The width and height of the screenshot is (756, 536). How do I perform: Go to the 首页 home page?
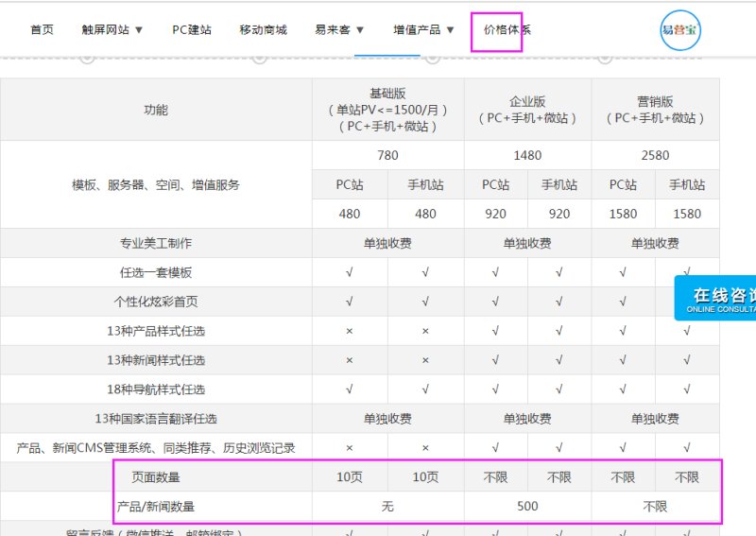(42, 30)
